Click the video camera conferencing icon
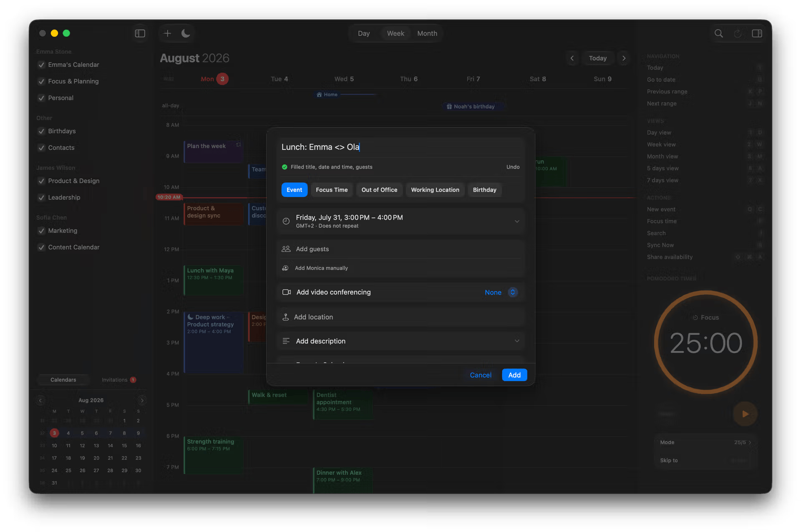The height and width of the screenshot is (532, 801). 287,292
